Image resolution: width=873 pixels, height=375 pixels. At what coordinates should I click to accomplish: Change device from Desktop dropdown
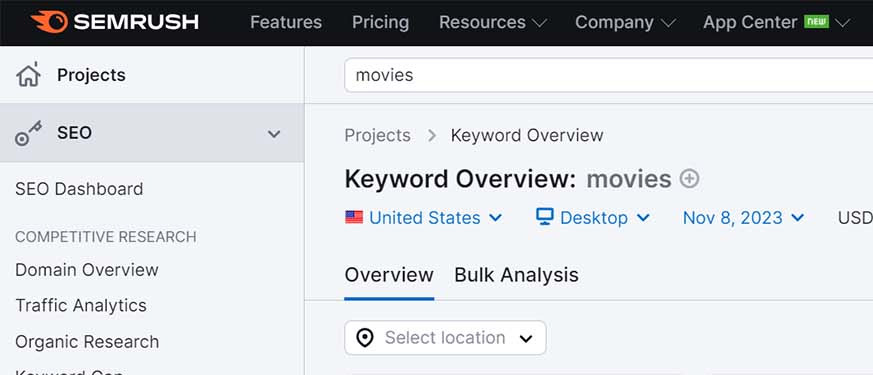tap(592, 218)
